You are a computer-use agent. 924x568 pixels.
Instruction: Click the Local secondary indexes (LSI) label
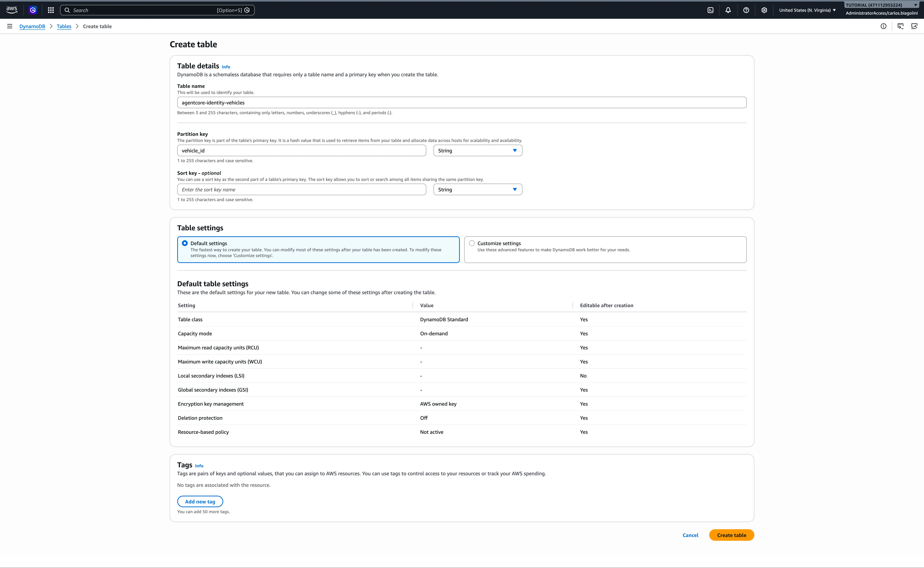(211, 376)
